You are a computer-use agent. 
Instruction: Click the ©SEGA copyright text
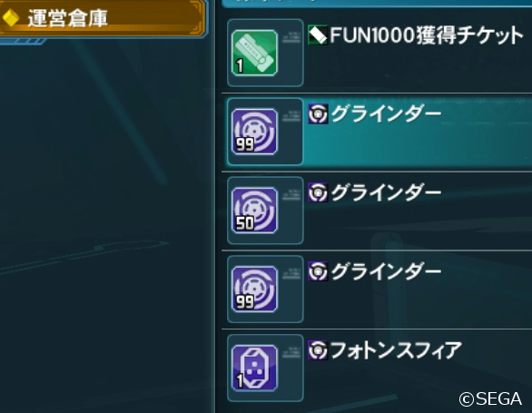(x=490, y=398)
